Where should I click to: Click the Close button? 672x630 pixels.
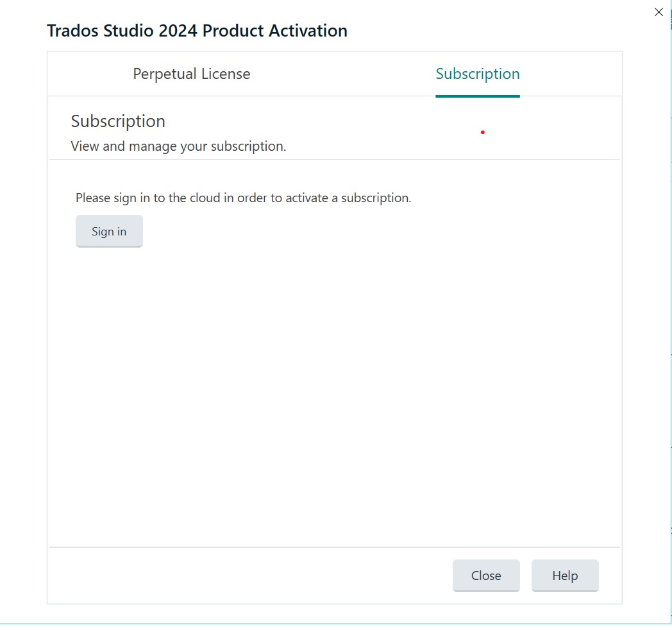point(486,575)
